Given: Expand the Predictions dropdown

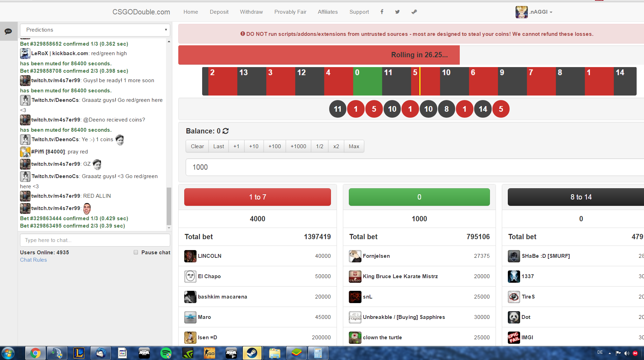Looking at the screenshot, I should (95, 30).
